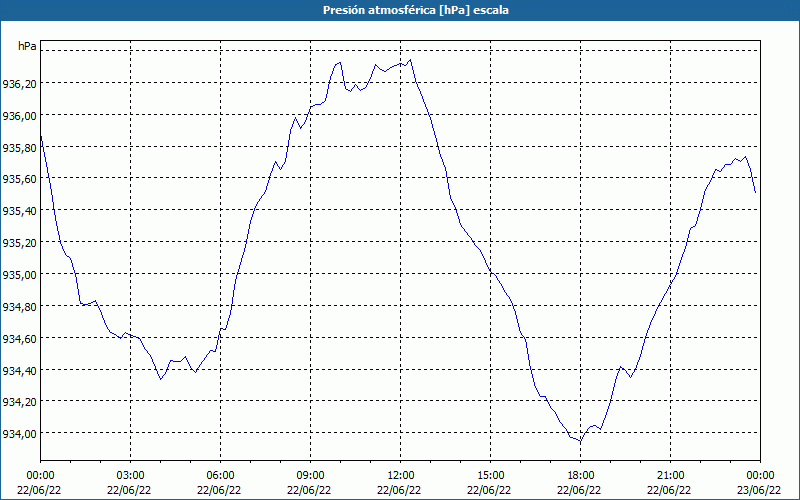The image size is (800, 500).
Task: Select the 09:00 time label
Action: coord(310,476)
